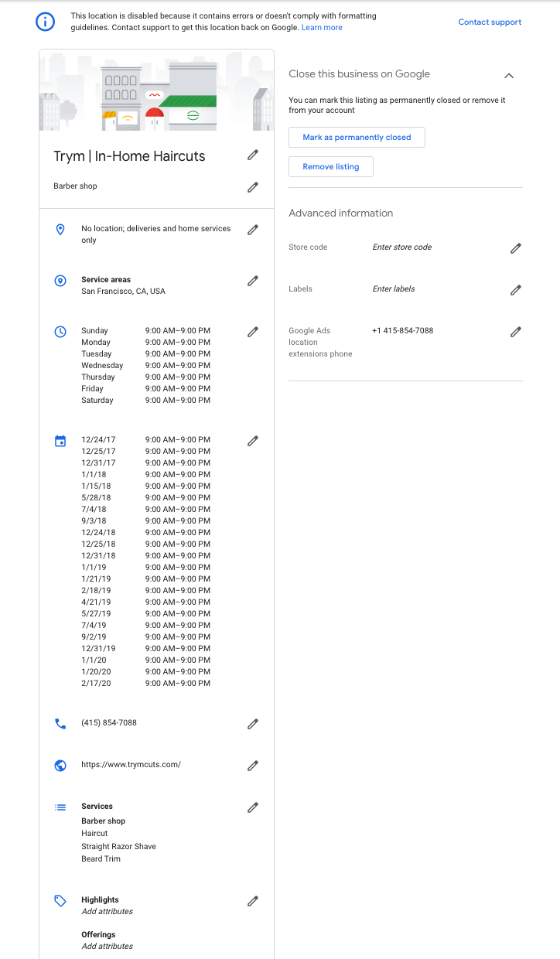
Task: Click the 1/1/20 special hours row
Action: tap(145, 660)
